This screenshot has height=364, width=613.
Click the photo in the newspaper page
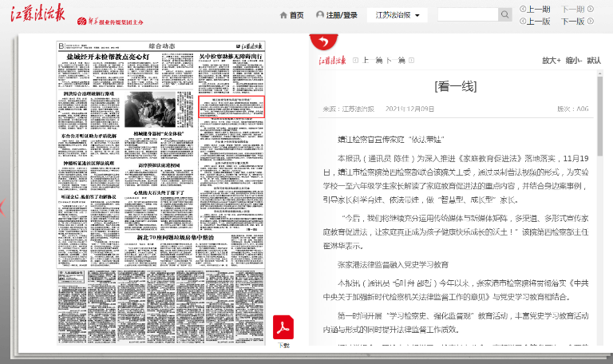click(150, 109)
